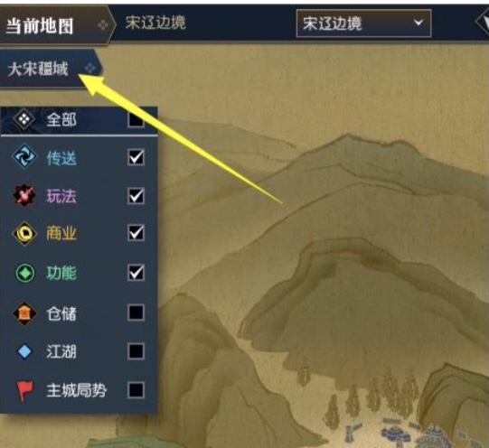The width and height of the screenshot is (489, 448).
Task: Click the 功能 green diamond icon
Action: click(25, 273)
